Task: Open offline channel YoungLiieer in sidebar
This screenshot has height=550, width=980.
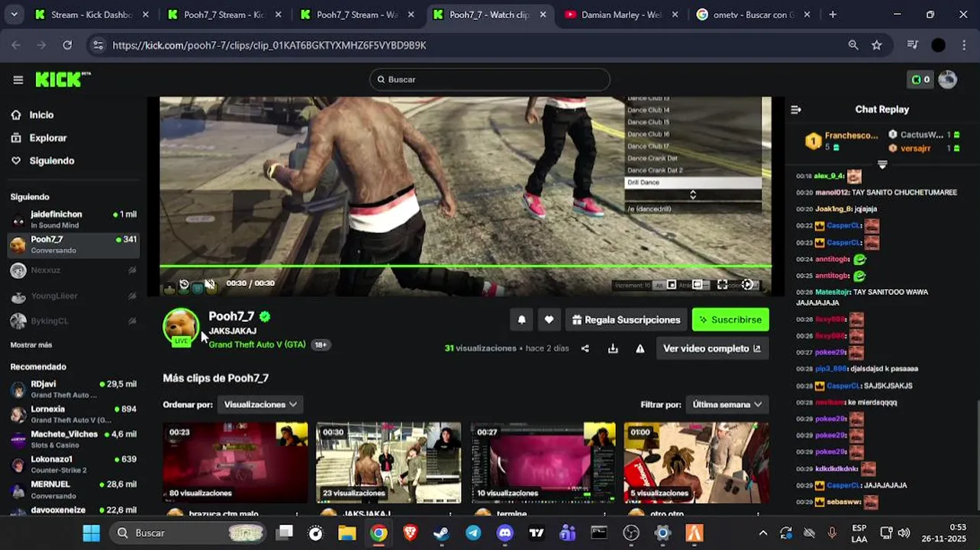Action: pyautogui.click(x=73, y=296)
